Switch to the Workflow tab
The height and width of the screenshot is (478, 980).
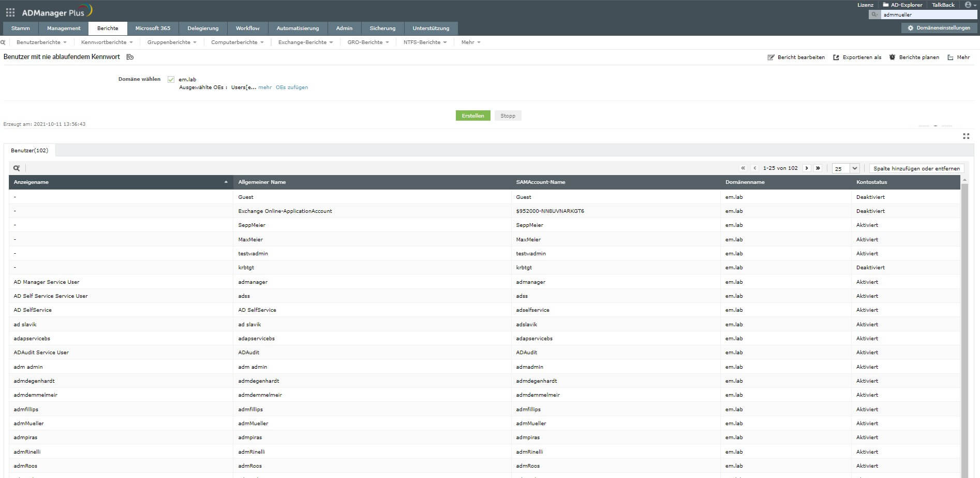point(247,28)
